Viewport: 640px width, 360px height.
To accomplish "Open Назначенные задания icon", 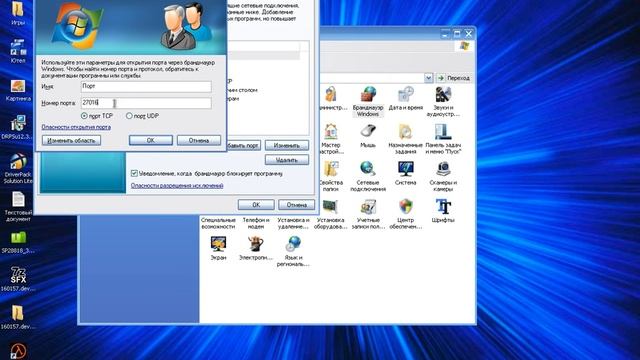I will click(405, 139).
